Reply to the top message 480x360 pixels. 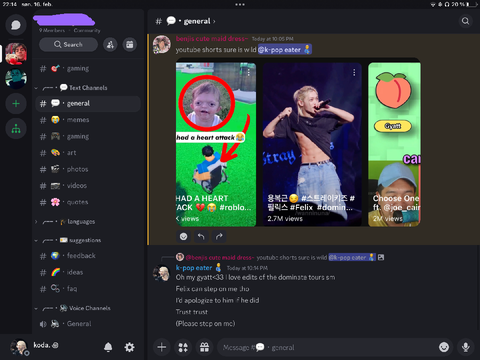click(201, 237)
